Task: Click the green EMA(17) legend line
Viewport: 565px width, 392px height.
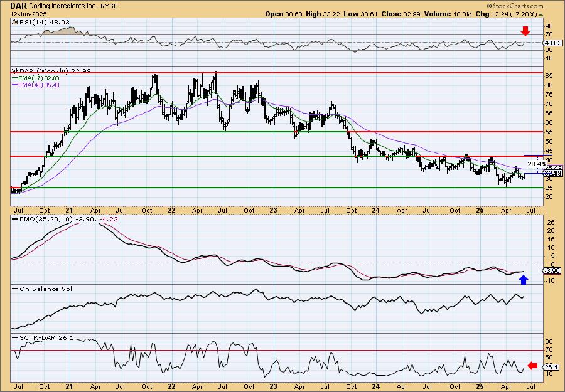Action: coord(15,78)
